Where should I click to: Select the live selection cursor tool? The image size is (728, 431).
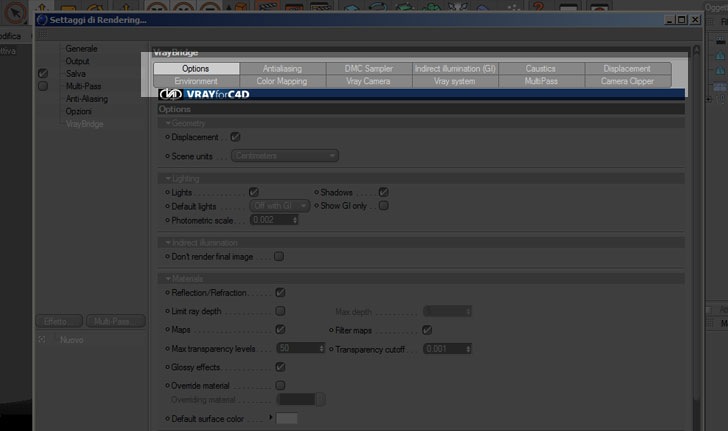coord(16,12)
